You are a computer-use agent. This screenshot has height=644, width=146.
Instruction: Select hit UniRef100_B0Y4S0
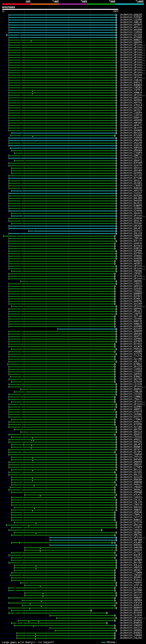131,344
